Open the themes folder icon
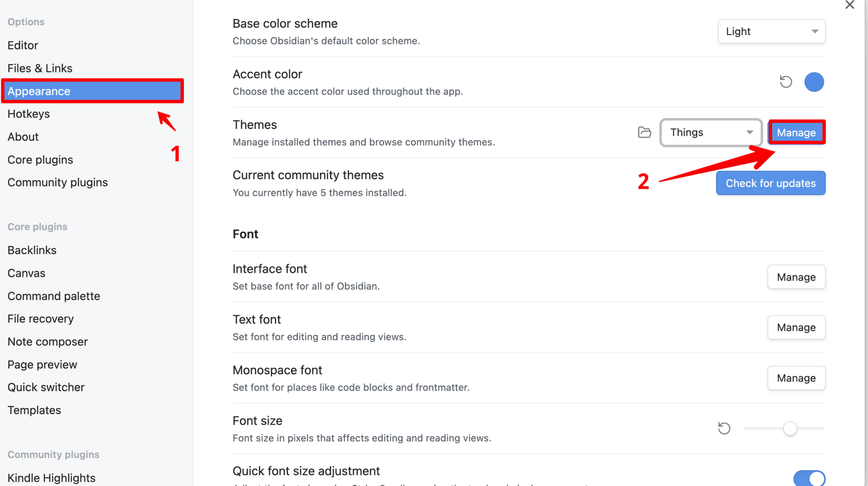 click(x=644, y=132)
